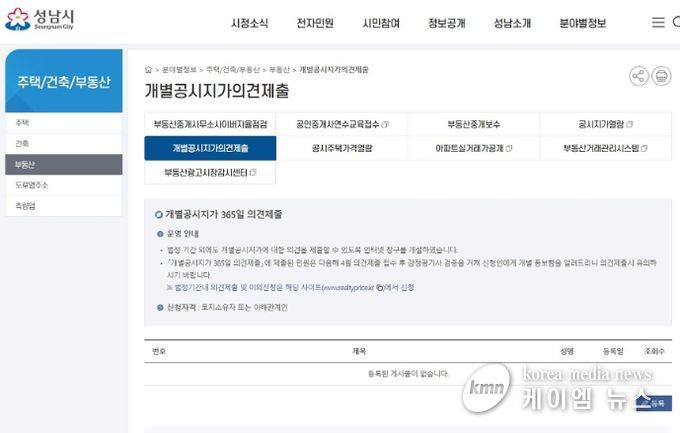The height and width of the screenshot is (433, 680).
Task: Open 공시지가열람 tab
Action: point(605,125)
